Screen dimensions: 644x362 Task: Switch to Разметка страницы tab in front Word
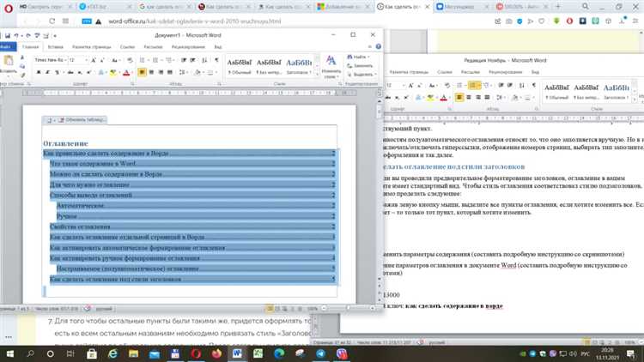[x=92, y=47]
